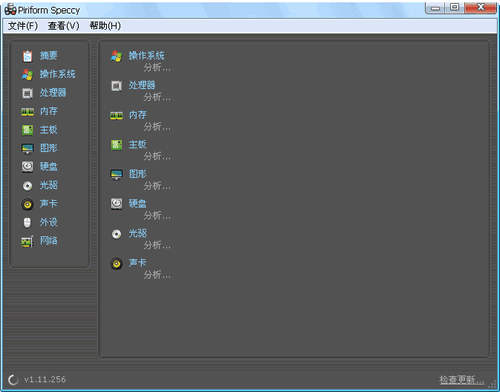Click the 处理器 CPU icon in summary panel
The width and height of the screenshot is (500, 392).
pyautogui.click(x=116, y=86)
